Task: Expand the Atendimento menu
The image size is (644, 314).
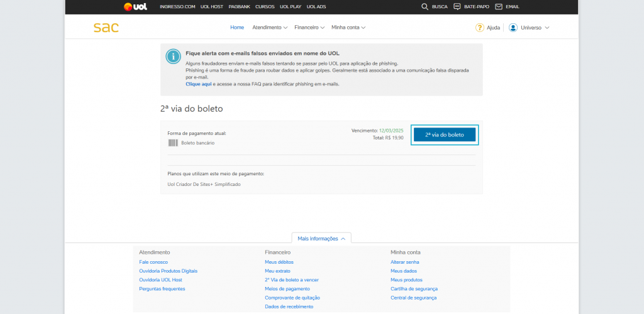Action: click(x=269, y=28)
